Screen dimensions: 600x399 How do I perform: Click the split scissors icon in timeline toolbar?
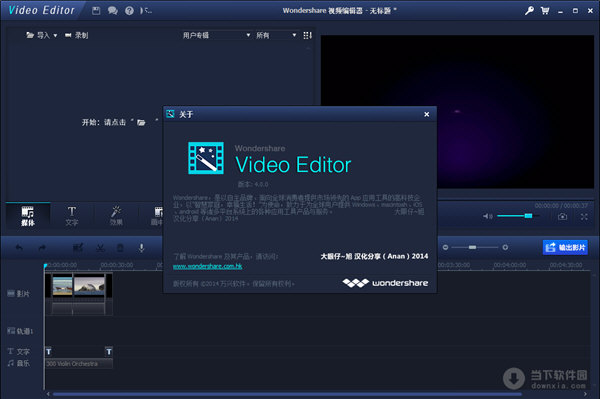click(x=100, y=248)
